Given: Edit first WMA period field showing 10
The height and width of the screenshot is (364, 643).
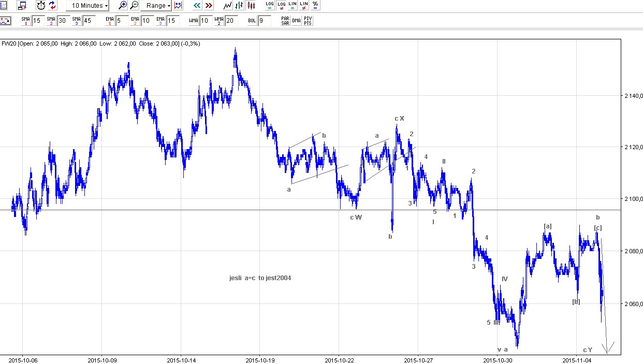Looking at the screenshot, I should point(206,21).
